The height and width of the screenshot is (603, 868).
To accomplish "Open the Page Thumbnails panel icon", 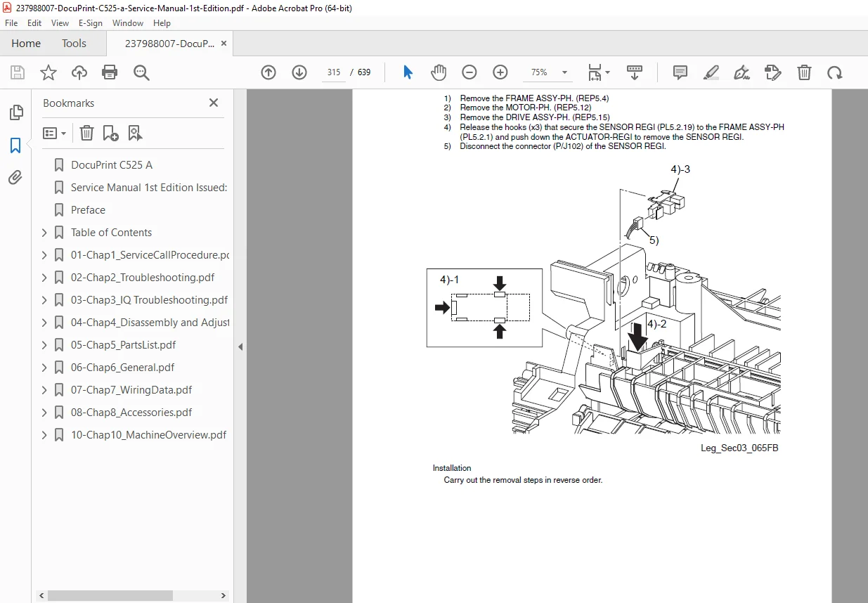I will coord(15,112).
